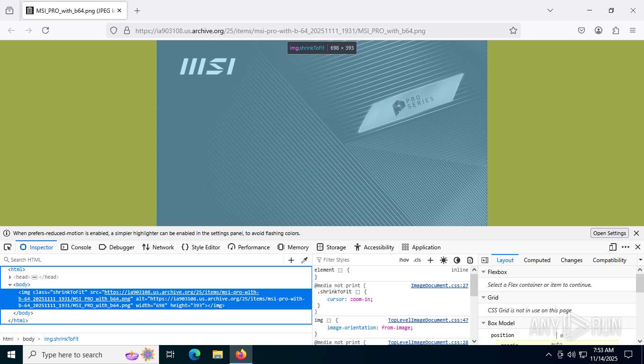View site security lock information
The height and width of the screenshot is (364, 644).
[126, 30]
